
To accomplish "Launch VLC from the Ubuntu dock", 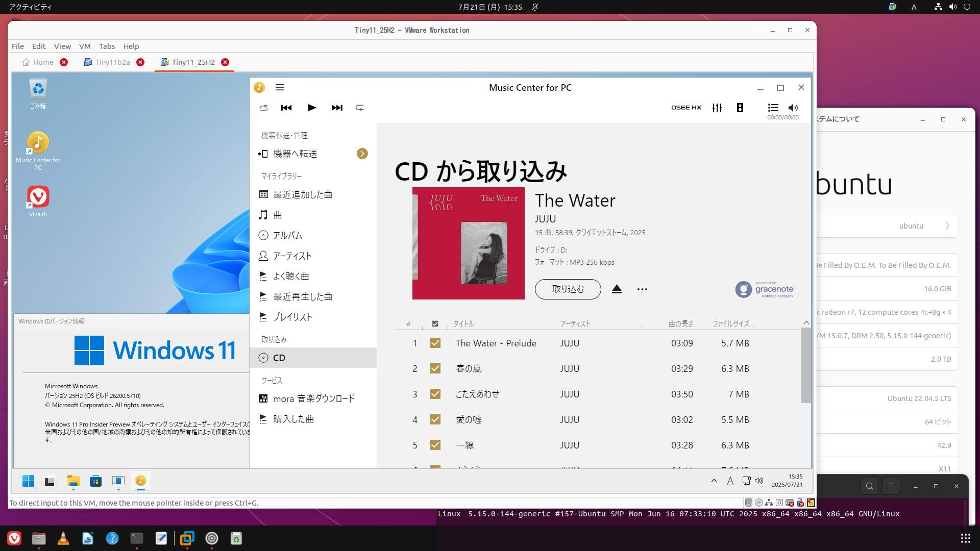I will click(63, 538).
